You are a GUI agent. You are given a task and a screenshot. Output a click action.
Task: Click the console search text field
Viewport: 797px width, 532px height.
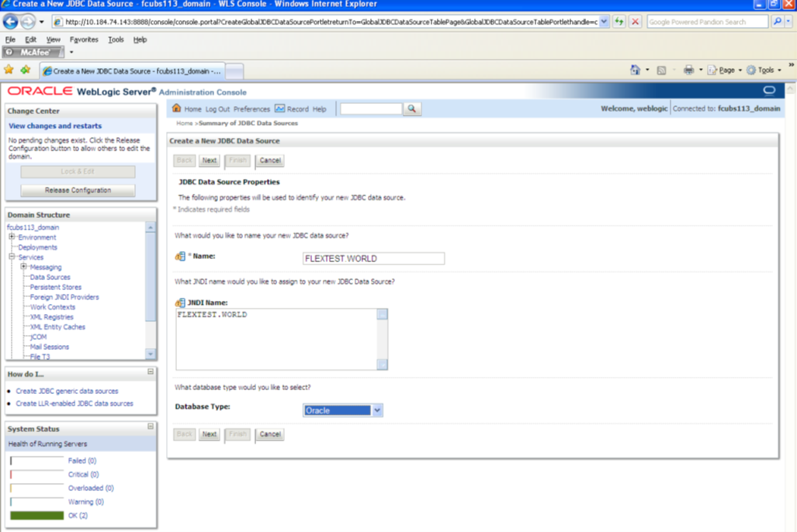point(371,109)
